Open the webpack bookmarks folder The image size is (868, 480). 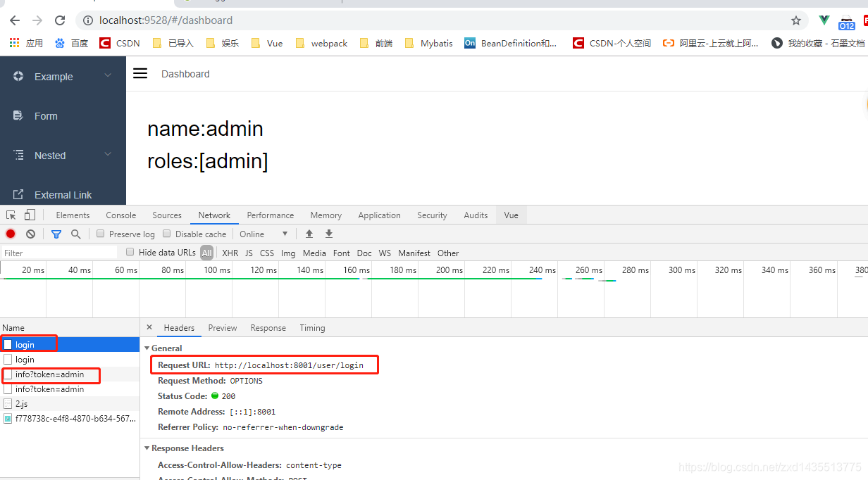pos(321,43)
